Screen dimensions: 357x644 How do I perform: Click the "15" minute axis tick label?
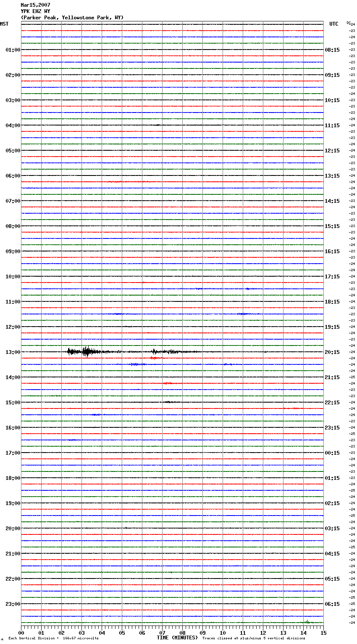(x=323, y=633)
